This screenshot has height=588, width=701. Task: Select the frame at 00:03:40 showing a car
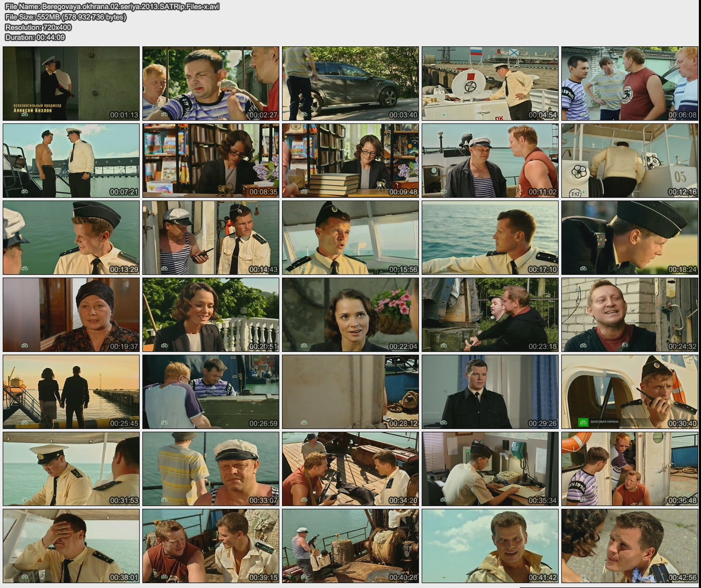click(350, 84)
